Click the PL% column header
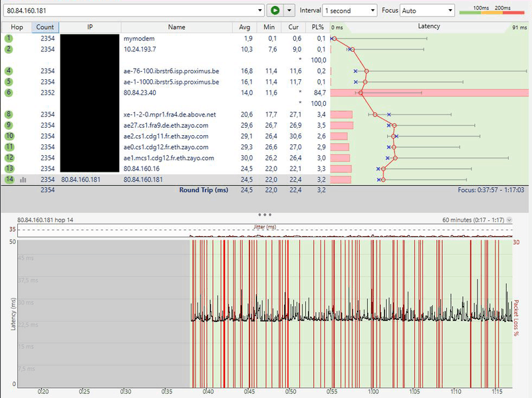This screenshot has width=532, height=398. [x=318, y=27]
